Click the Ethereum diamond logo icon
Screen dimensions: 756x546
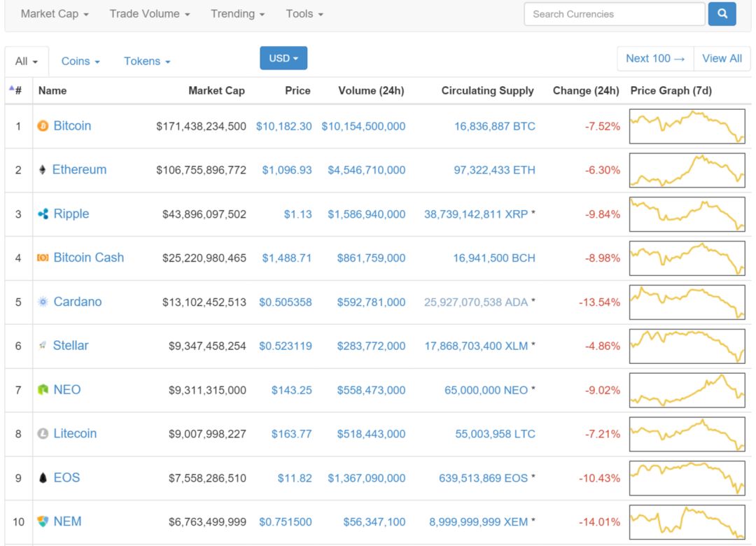[x=43, y=170]
